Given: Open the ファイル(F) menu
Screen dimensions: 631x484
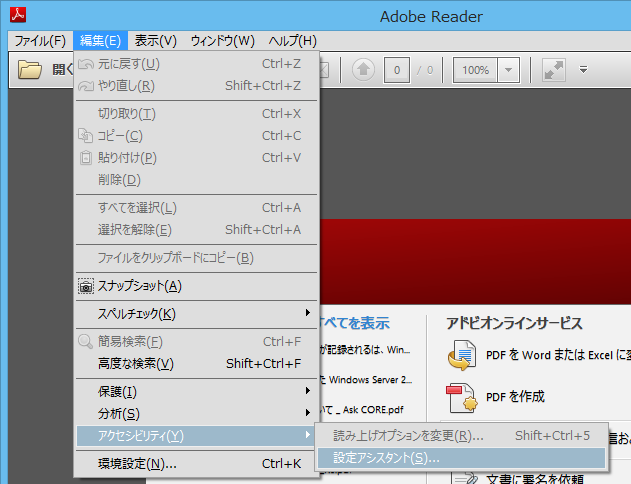Looking at the screenshot, I should [40, 41].
